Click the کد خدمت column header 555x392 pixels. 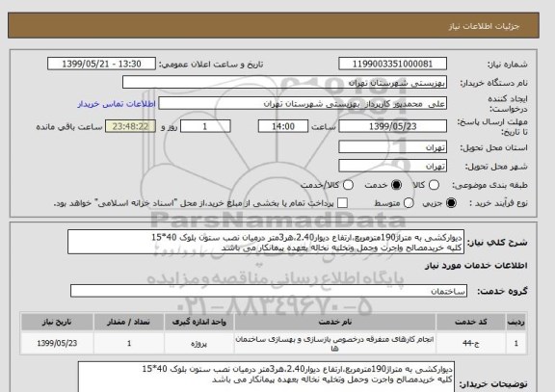pyautogui.click(x=471, y=322)
